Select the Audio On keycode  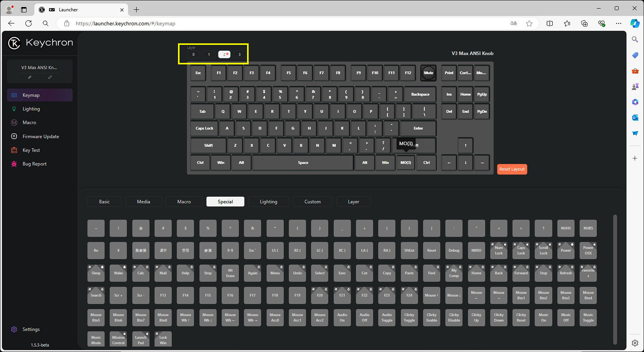pyautogui.click(x=342, y=317)
